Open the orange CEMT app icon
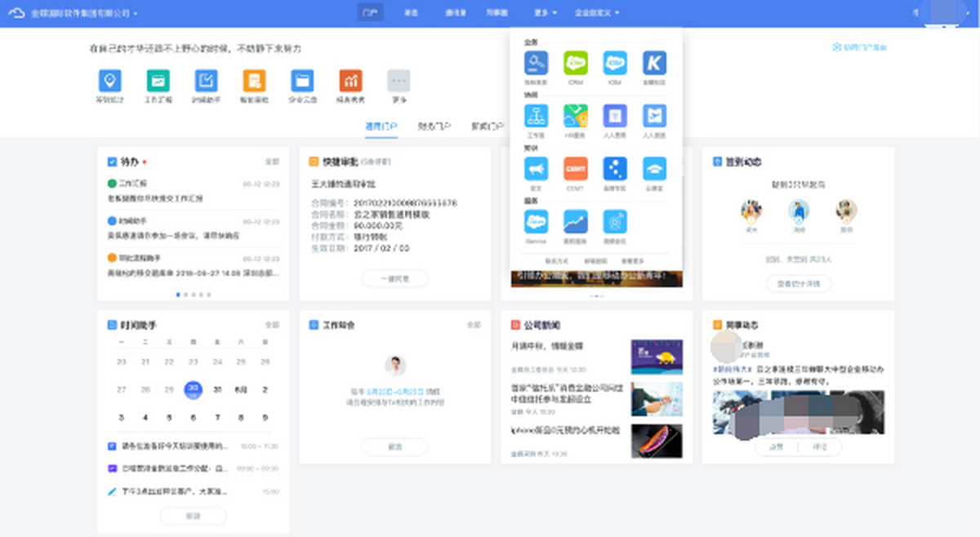 point(576,169)
